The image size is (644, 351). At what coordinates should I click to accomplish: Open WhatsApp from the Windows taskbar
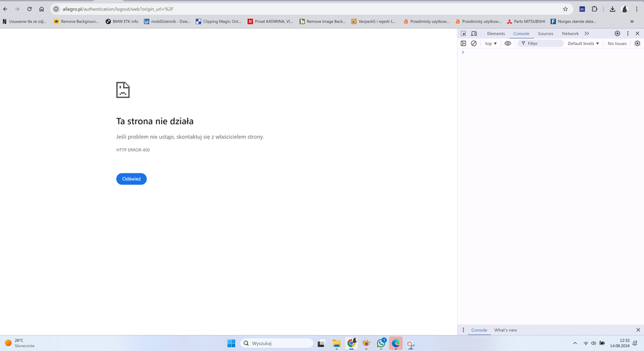[x=381, y=343]
